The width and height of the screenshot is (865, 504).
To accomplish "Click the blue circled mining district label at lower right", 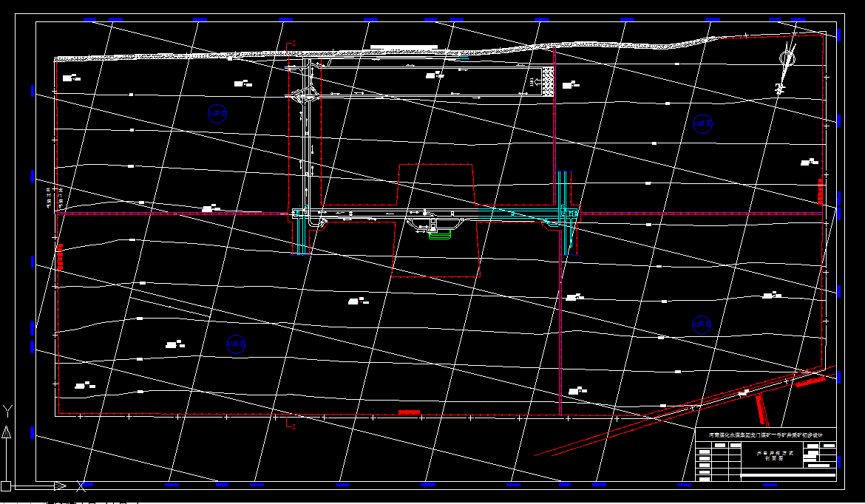I will [702, 324].
